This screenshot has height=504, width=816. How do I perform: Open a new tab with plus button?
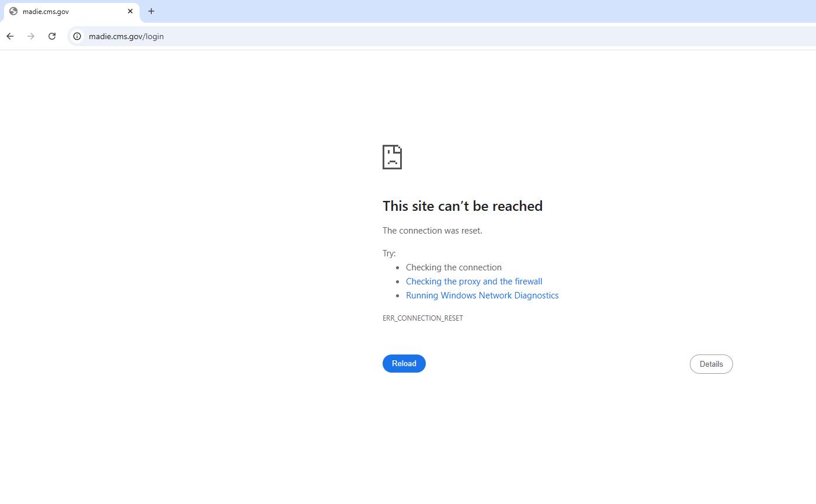pos(151,11)
